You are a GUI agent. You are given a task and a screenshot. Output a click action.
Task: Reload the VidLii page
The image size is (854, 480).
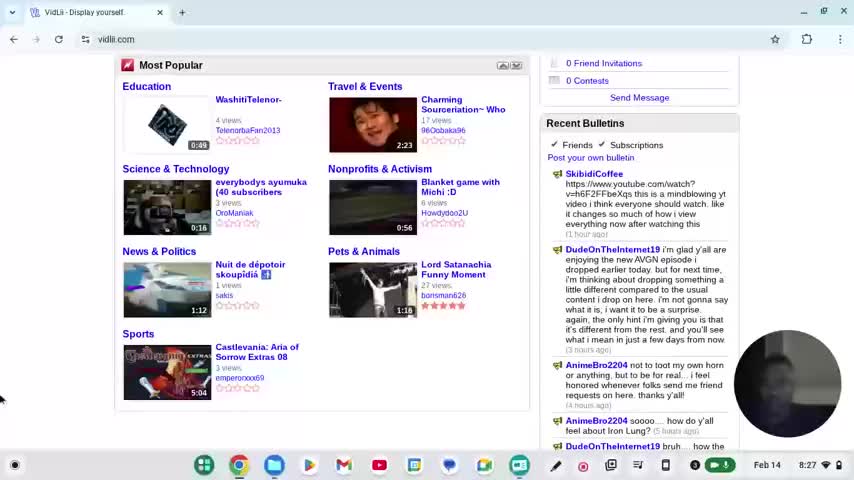(59, 39)
